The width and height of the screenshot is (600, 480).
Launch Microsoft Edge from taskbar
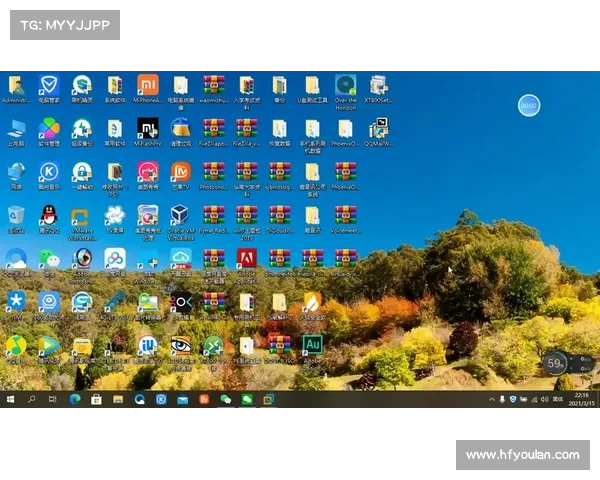(75, 400)
